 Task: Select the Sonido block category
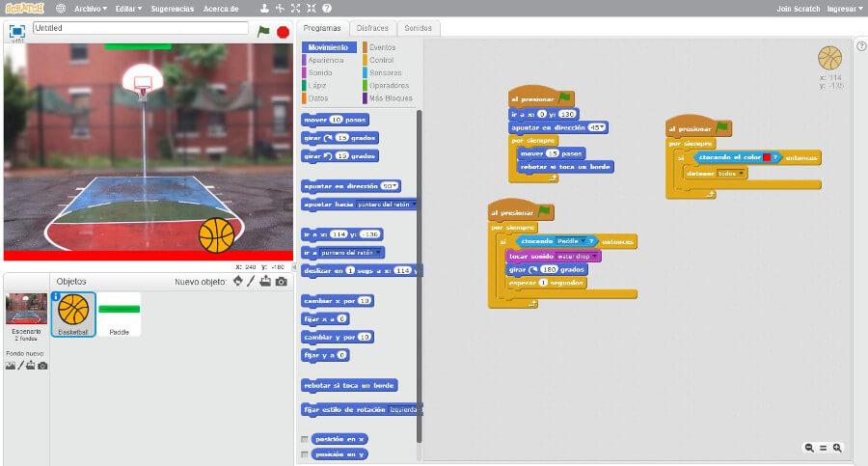pyautogui.click(x=320, y=72)
